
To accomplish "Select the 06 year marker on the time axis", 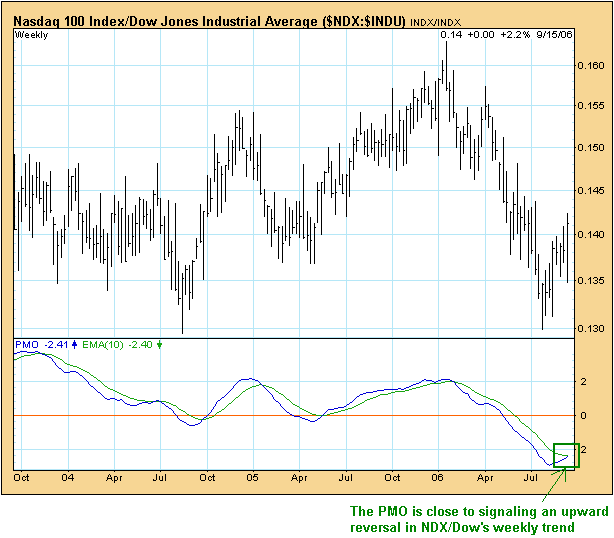I will pyautogui.click(x=439, y=478).
